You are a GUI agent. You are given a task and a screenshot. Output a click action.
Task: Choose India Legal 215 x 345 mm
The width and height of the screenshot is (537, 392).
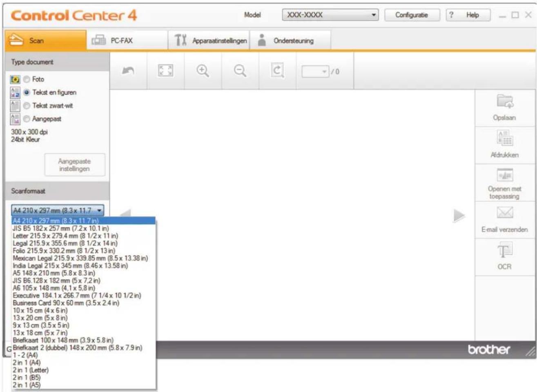[84, 265]
